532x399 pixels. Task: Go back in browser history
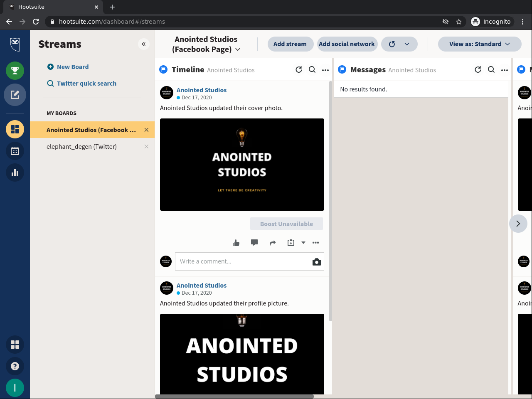coord(9,22)
